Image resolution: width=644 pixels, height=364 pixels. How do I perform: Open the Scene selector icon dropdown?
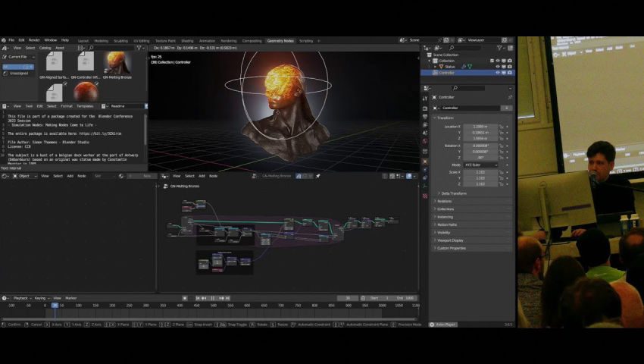[403, 40]
